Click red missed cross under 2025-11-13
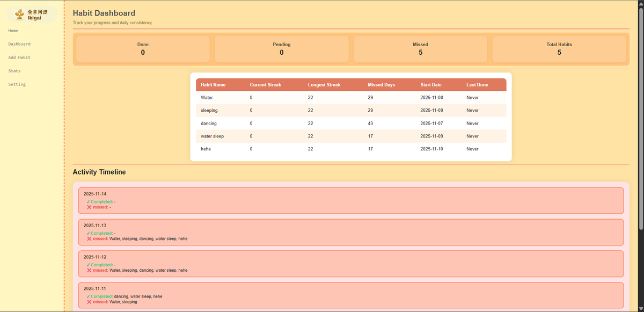Screen dimensions: 644x312 (89, 239)
